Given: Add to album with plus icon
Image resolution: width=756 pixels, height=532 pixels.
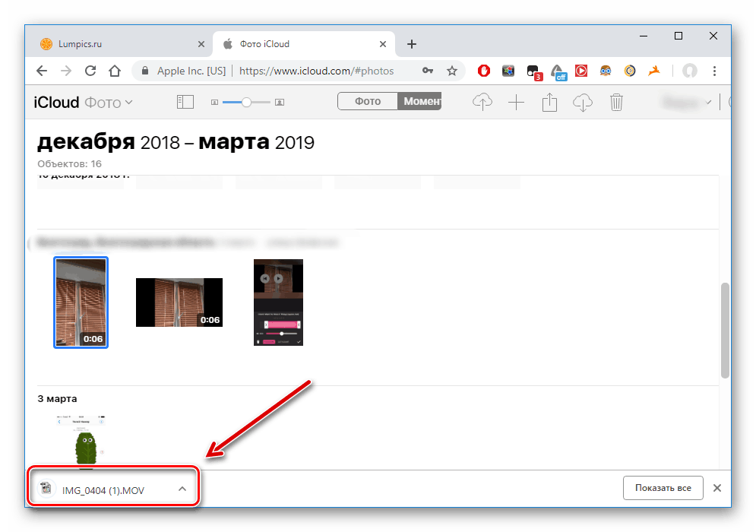Looking at the screenshot, I should tap(516, 103).
